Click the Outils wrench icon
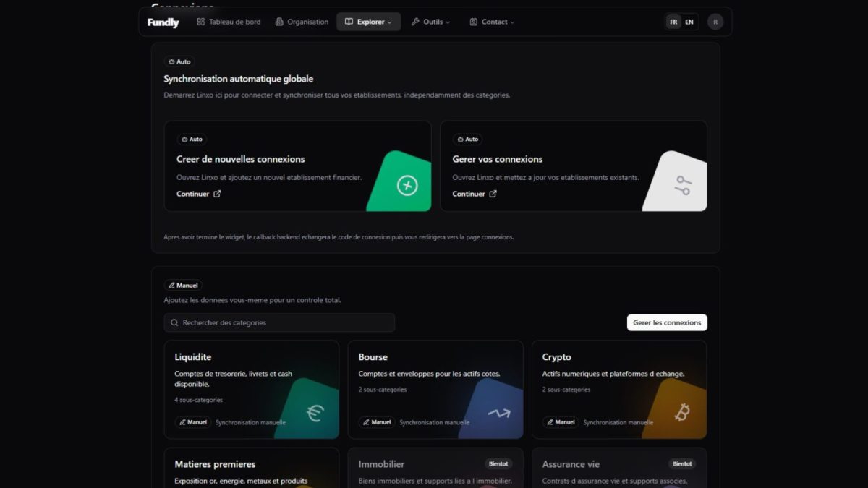Viewport: 868px width, 488px height. pos(415,22)
